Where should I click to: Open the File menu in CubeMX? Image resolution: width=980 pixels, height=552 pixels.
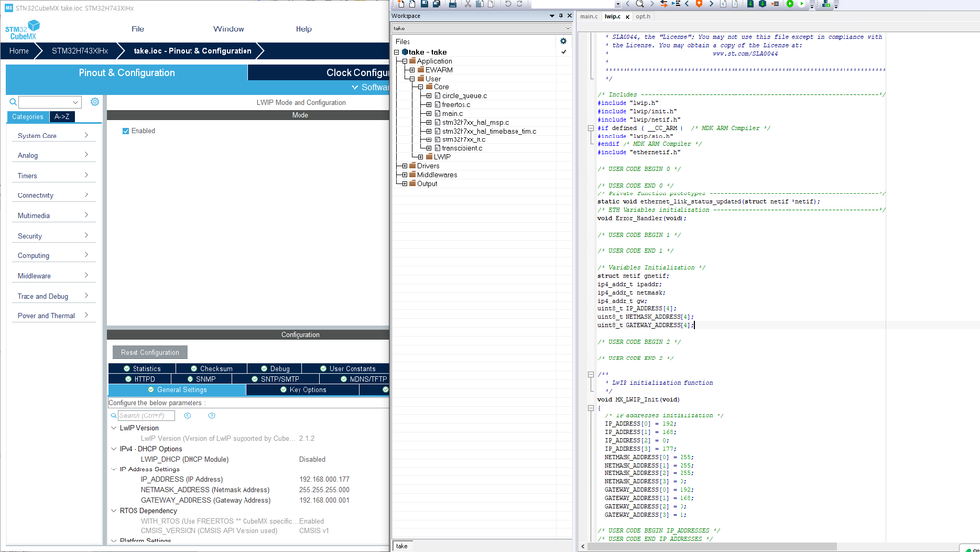[x=137, y=29]
